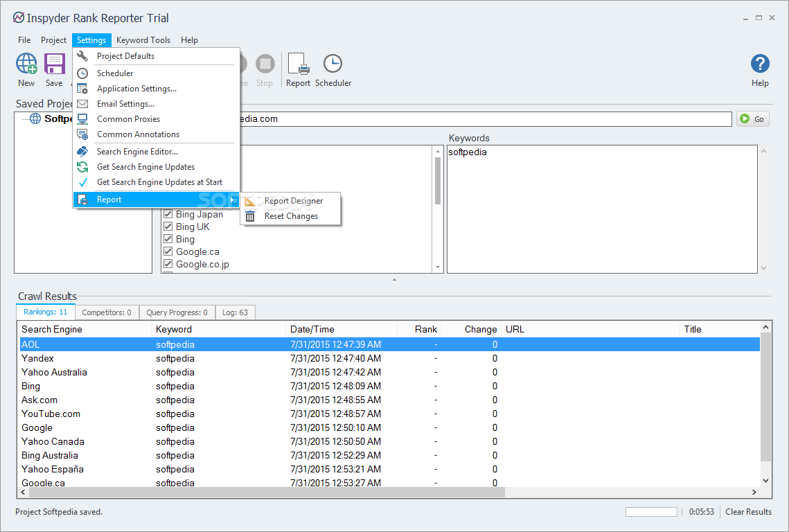Click the Scheduler clock icon in menu
The image size is (789, 532).
coord(82,73)
